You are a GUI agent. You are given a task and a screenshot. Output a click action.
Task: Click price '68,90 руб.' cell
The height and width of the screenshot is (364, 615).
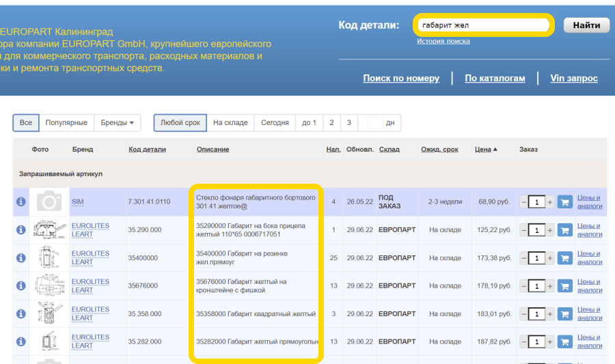coord(494,201)
